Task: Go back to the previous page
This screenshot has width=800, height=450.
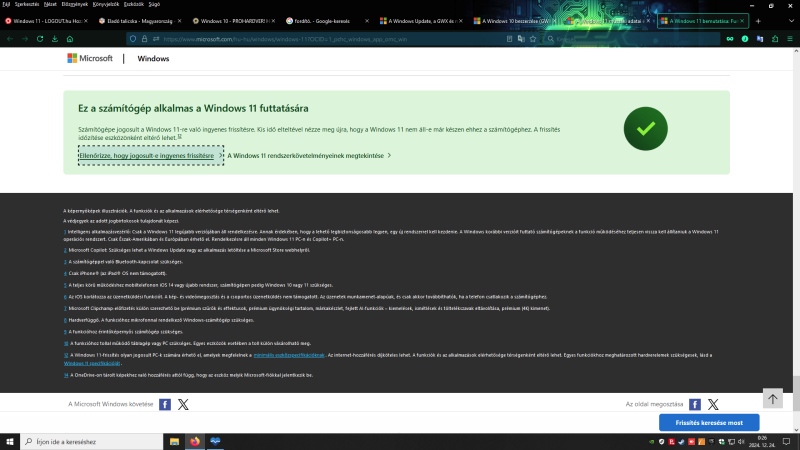Action: click(x=10, y=39)
